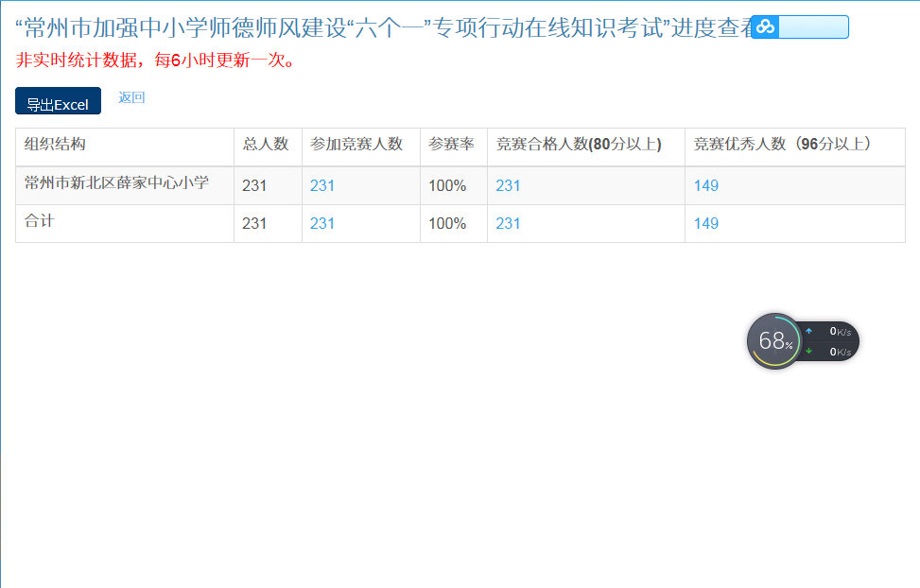
Task: Open 149 优秀人数 link in 合计 row
Action: tap(706, 223)
